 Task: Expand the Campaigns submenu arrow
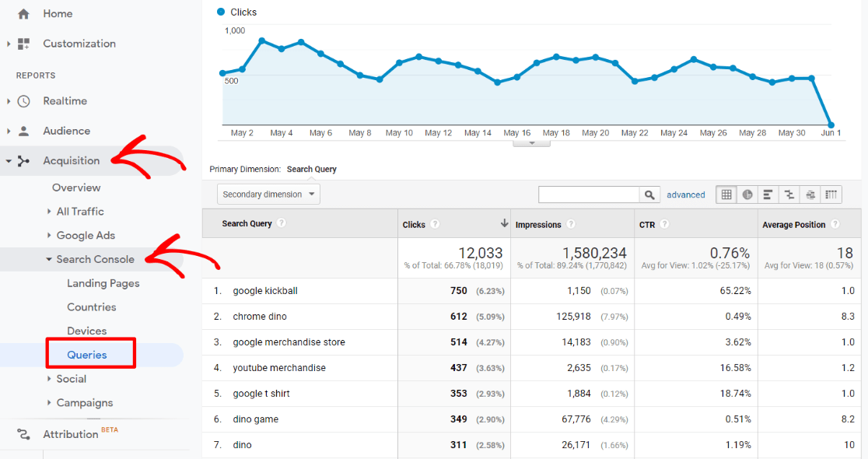pyautogui.click(x=49, y=402)
